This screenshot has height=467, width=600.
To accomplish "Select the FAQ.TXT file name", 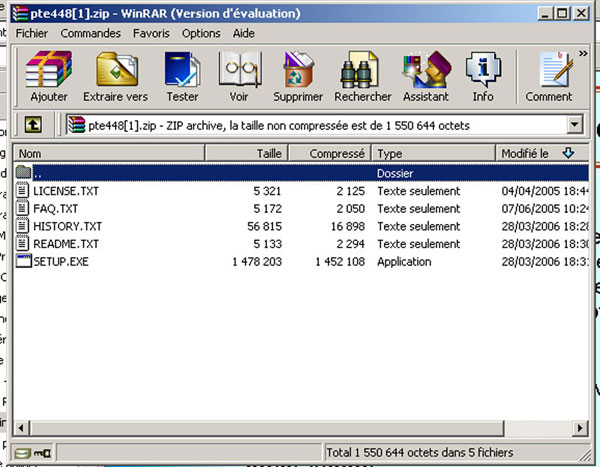I will coord(55,209).
